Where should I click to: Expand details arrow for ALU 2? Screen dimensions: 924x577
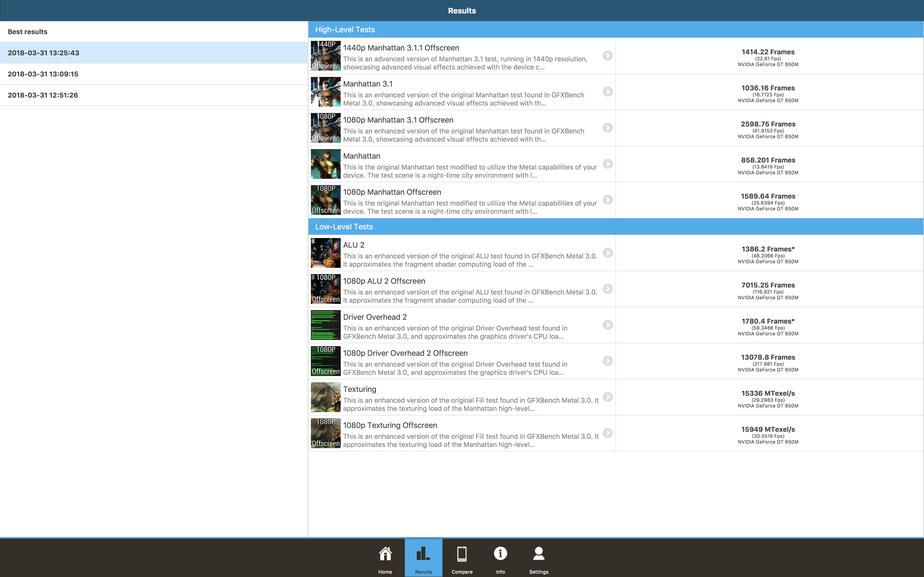(x=608, y=253)
